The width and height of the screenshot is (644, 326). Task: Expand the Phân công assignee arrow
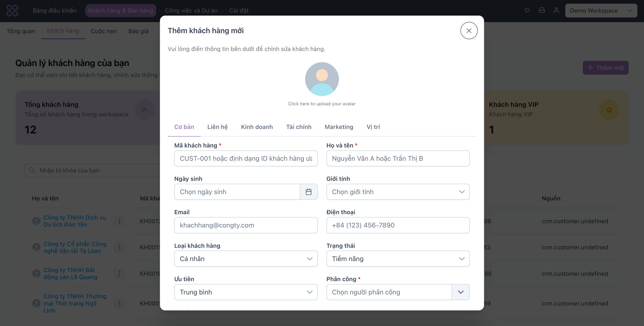(x=460, y=292)
